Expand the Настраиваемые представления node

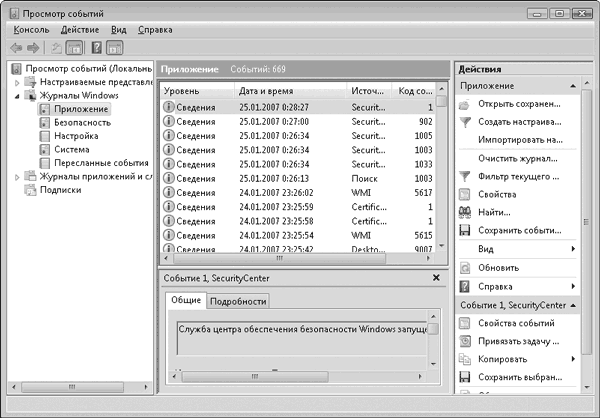coord(16,81)
